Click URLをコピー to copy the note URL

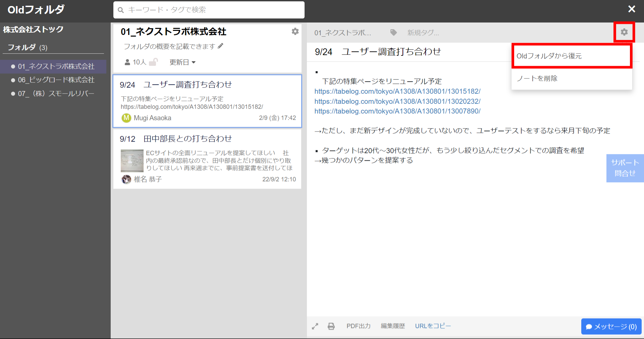point(433,326)
